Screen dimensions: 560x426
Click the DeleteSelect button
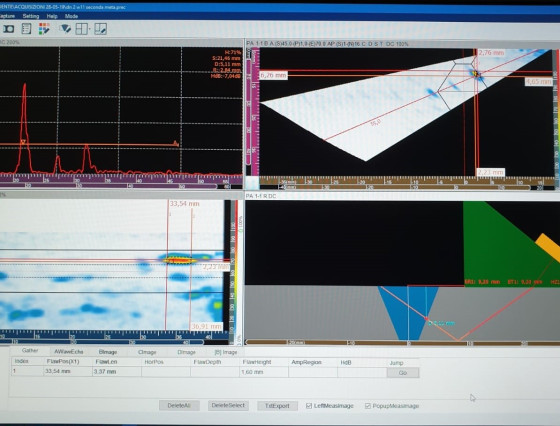228,405
